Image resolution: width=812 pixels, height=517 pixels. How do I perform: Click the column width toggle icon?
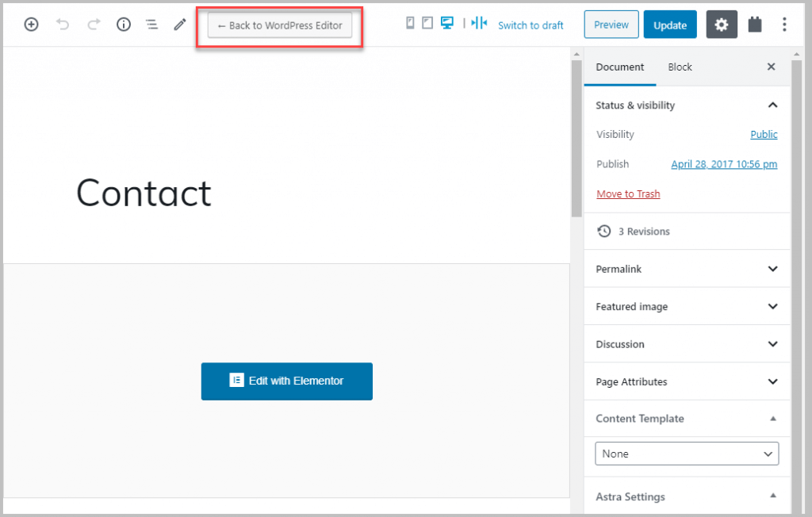click(479, 23)
